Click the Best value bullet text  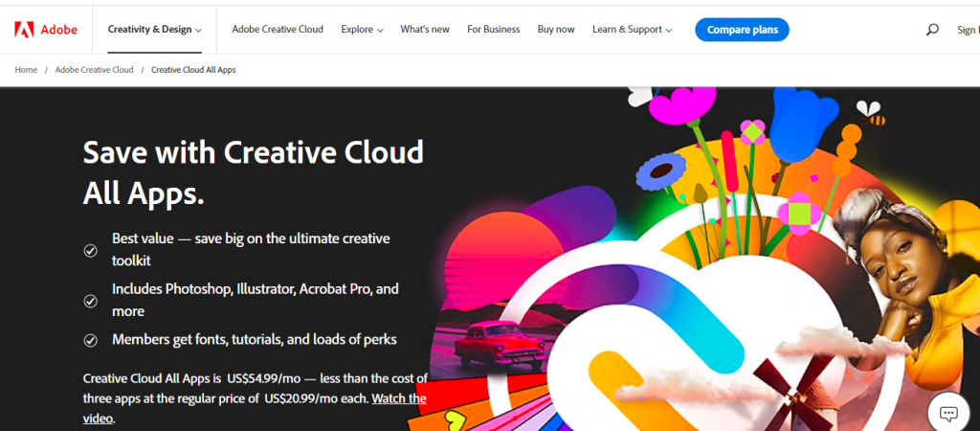pos(252,250)
